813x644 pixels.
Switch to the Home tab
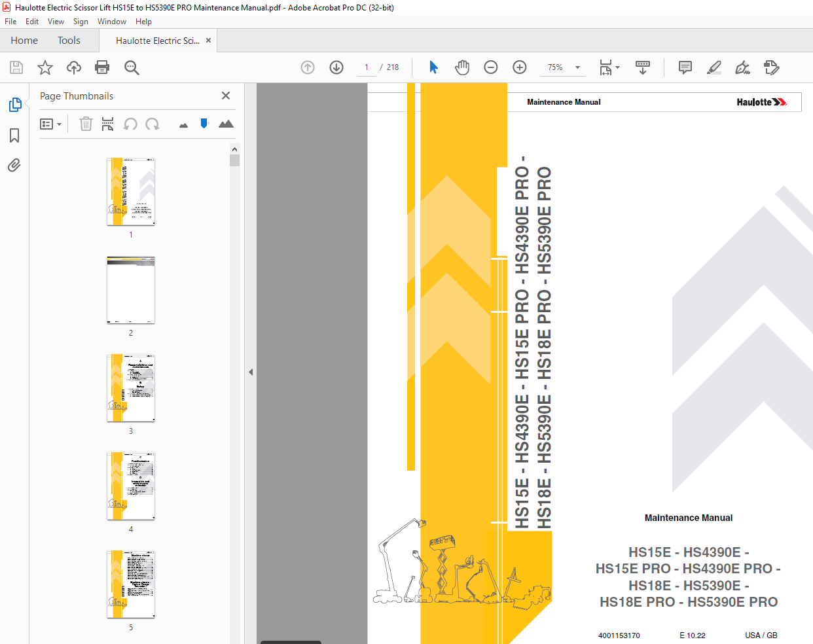24,41
